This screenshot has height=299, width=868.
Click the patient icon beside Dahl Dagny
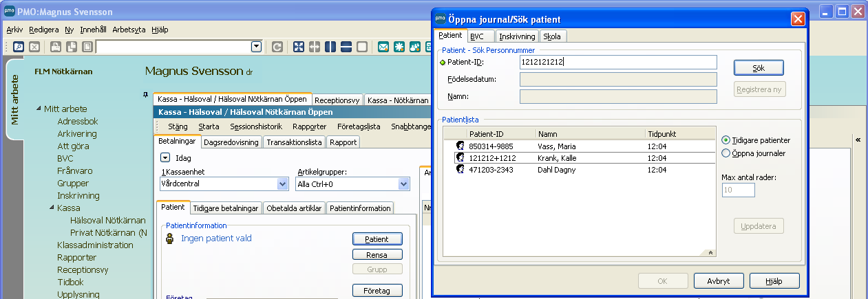[460, 170]
